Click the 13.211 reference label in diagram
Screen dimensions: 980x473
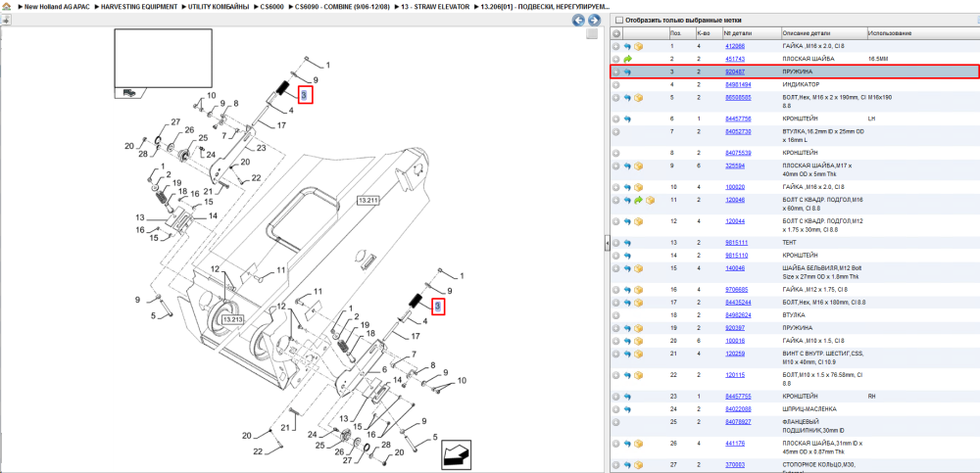[x=367, y=201]
